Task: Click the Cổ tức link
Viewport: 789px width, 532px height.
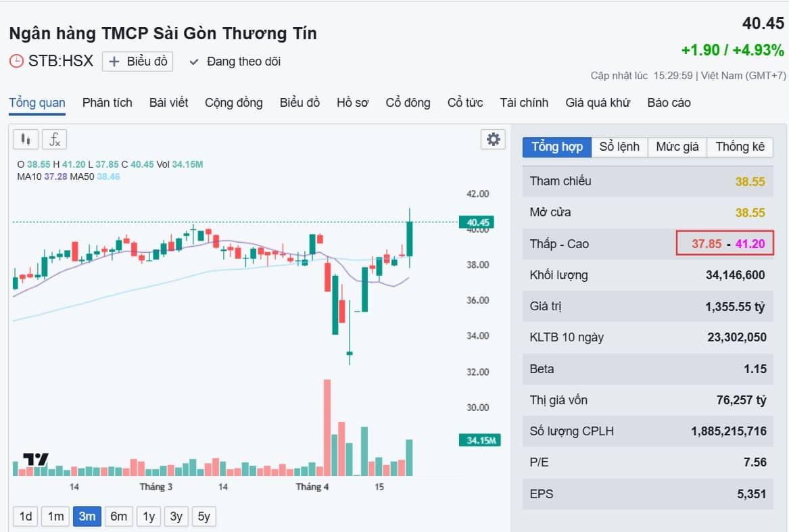Action: pos(465,103)
